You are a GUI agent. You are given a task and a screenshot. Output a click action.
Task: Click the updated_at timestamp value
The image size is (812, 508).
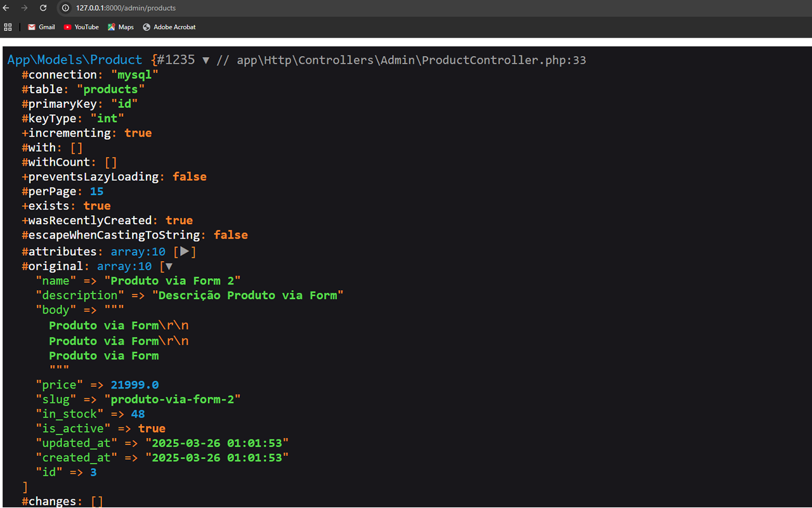coord(217,443)
